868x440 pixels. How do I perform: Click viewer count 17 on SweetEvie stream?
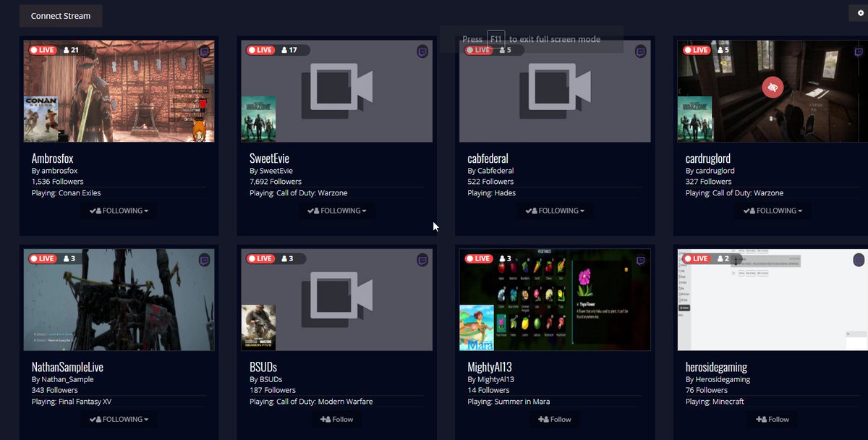[289, 50]
